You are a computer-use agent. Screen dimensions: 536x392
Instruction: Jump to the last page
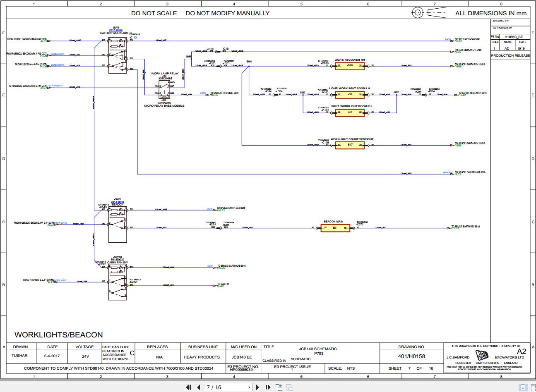click(x=267, y=387)
